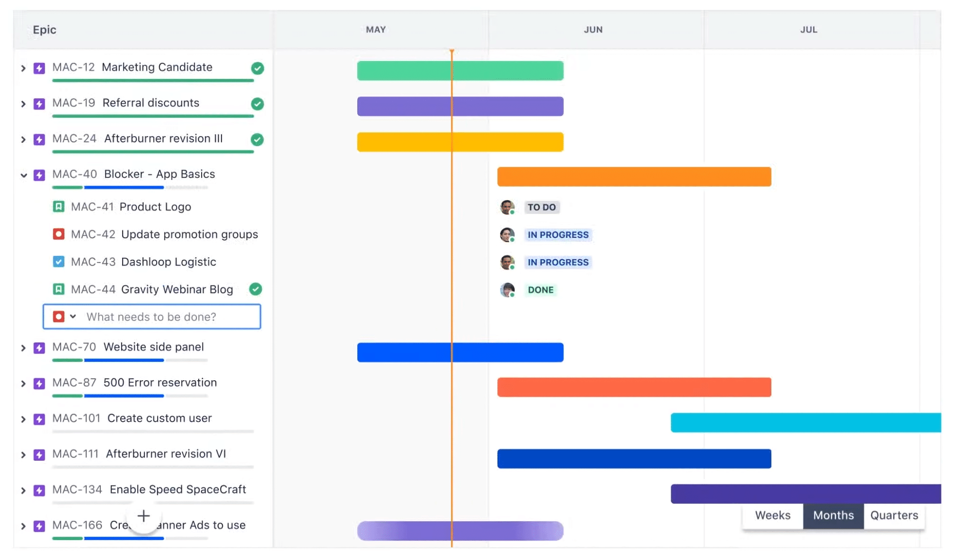Click the story icon for MAC-44 Gravity Webinar Blog

click(x=59, y=289)
